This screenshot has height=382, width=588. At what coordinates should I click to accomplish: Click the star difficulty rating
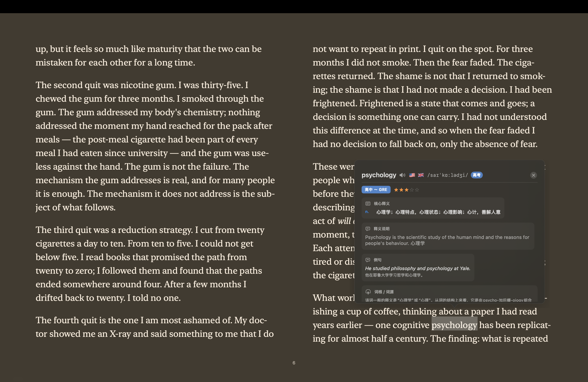click(x=406, y=190)
